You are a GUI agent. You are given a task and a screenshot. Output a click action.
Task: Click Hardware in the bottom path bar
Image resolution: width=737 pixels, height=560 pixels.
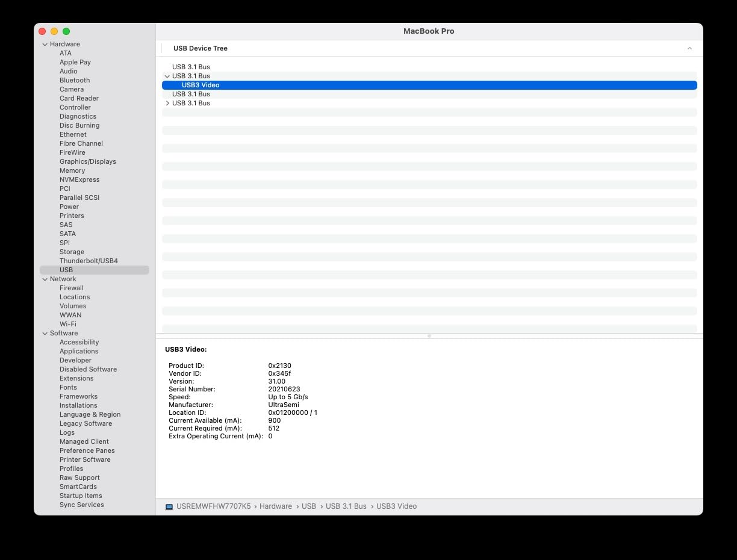(275, 506)
